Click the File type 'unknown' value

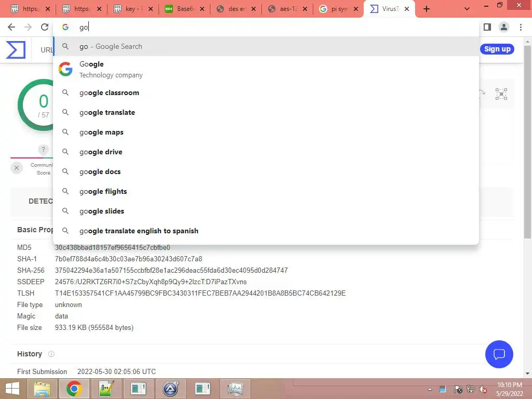(68, 304)
